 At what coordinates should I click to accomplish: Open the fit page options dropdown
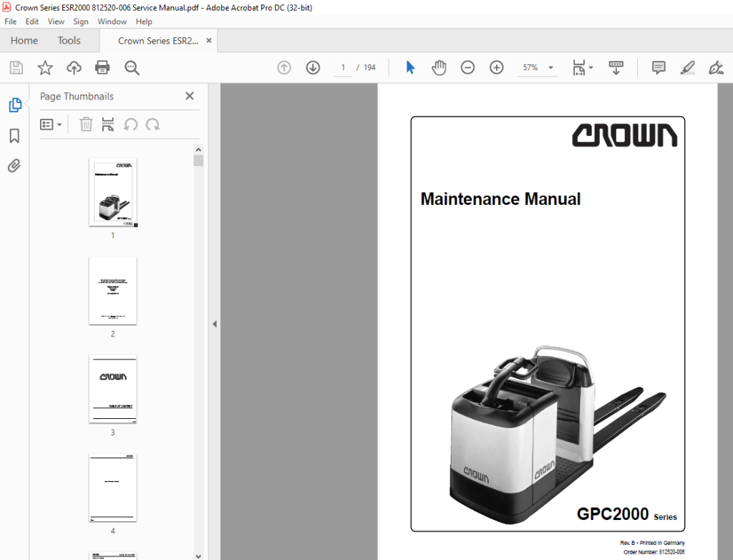(583, 68)
